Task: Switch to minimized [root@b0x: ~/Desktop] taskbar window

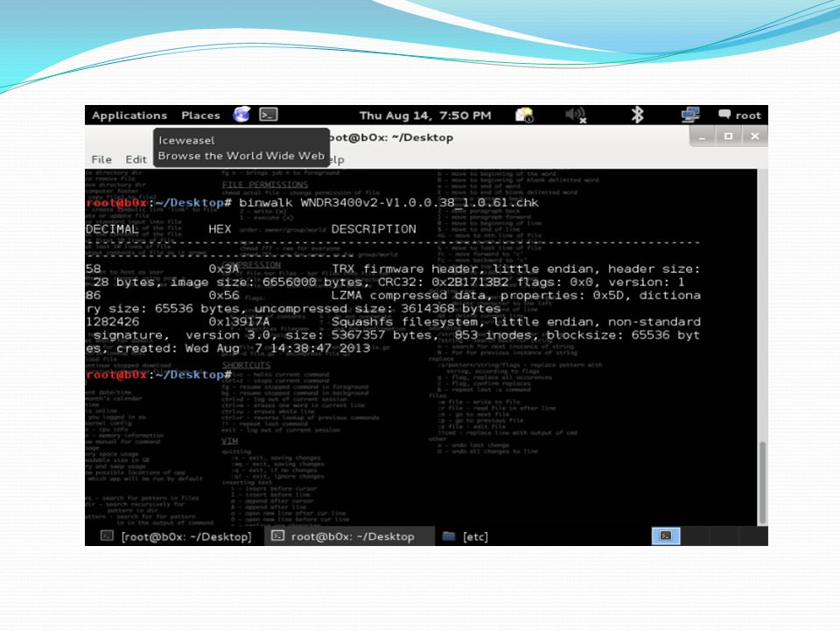Action: coord(176,536)
